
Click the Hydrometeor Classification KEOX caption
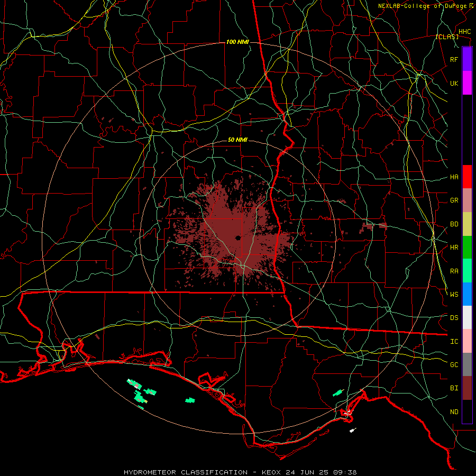click(240, 472)
